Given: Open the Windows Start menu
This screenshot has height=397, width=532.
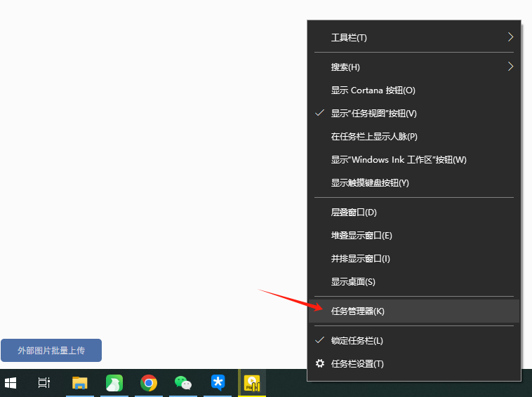Looking at the screenshot, I should (x=11, y=383).
